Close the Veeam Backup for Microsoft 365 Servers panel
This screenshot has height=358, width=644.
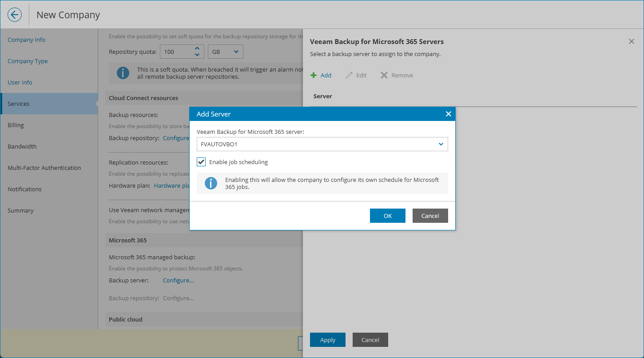[631, 41]
